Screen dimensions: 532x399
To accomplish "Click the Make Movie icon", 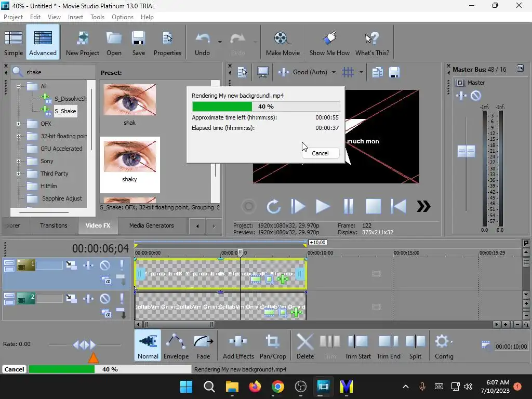I will pos(283,43).
